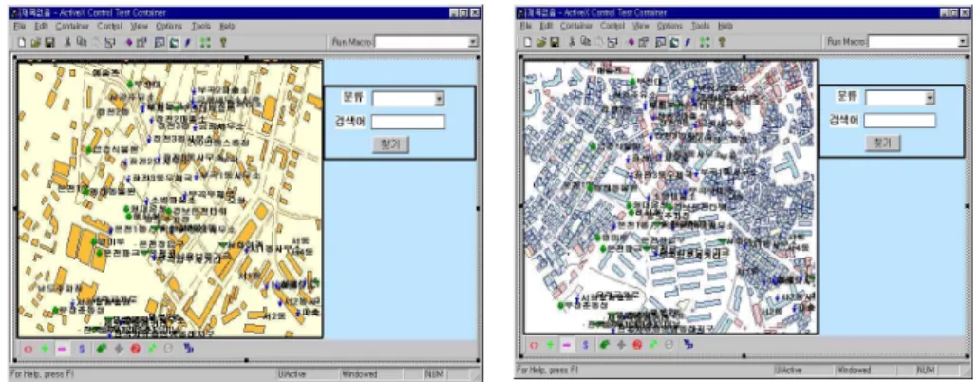Click the green plus zoom-in tool in left window
The width and height of the screenshot is (980, 382).
pyautogui.click(x=45, y=348)
